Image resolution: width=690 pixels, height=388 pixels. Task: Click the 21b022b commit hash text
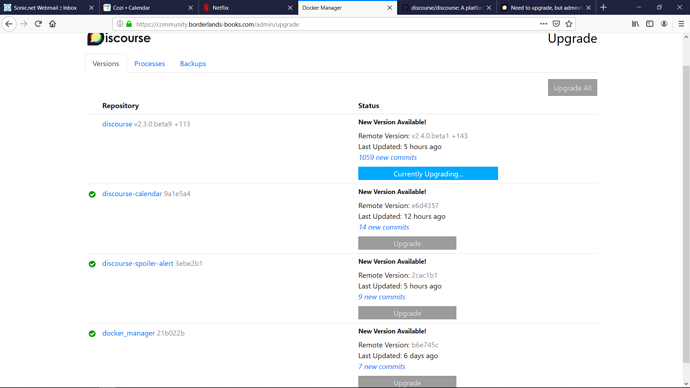click(x=171, y=333)
